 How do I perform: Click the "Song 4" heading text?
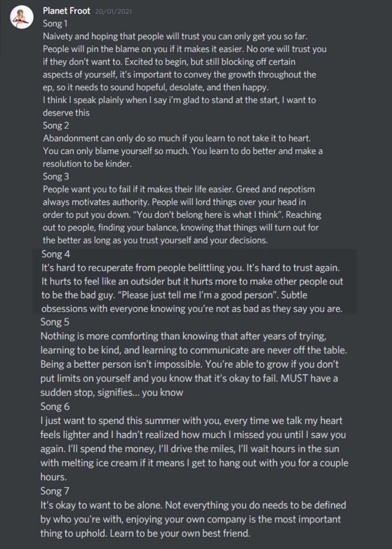point(56,254)
